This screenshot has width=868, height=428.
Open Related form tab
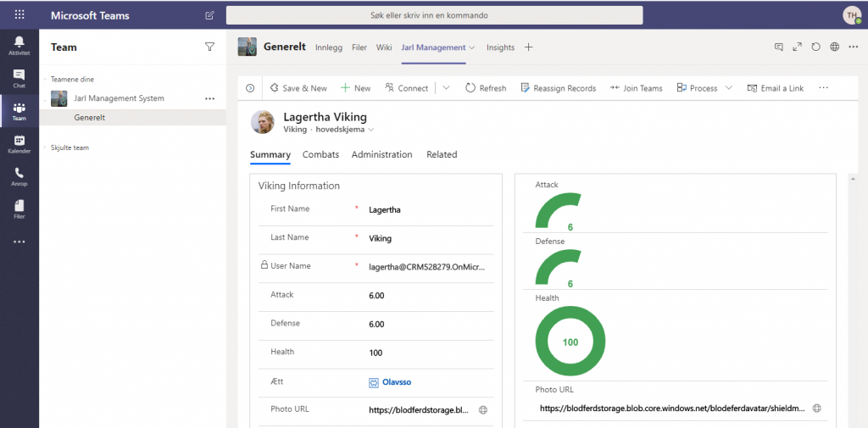[x=442, y=155]
